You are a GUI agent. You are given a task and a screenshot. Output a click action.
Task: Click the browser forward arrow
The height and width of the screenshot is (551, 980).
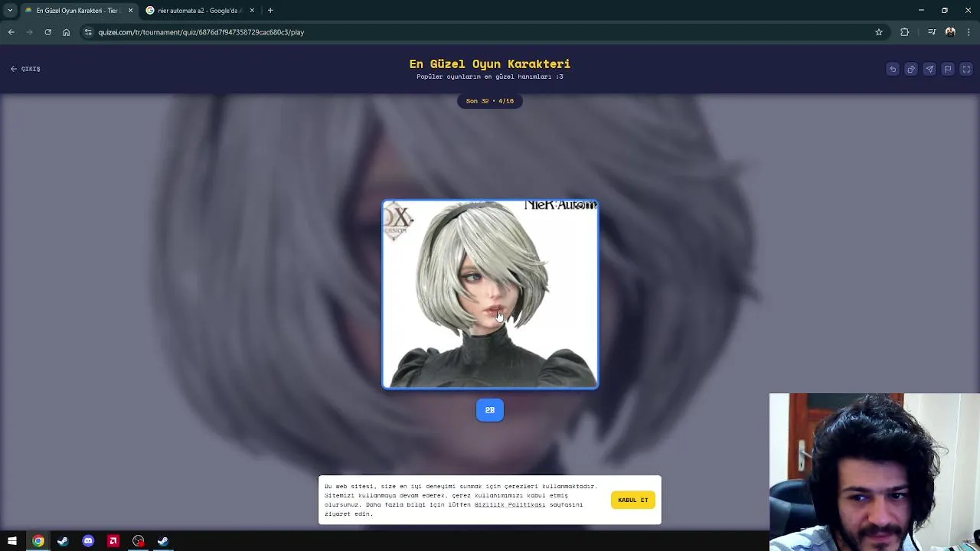point(30,32)
